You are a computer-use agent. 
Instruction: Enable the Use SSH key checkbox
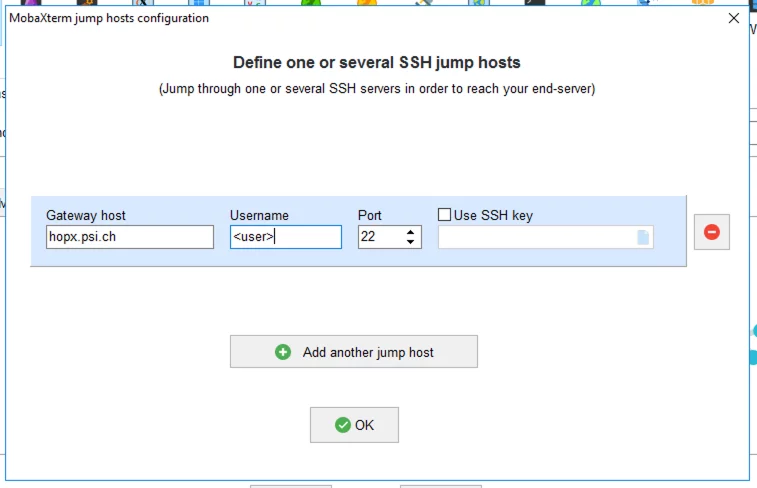point(445,215)
